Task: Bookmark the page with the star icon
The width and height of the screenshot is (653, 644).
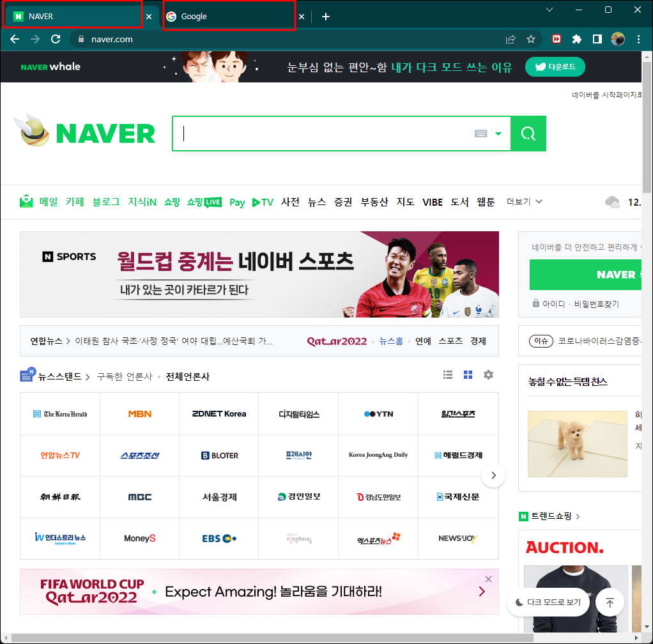Action: 531,39
